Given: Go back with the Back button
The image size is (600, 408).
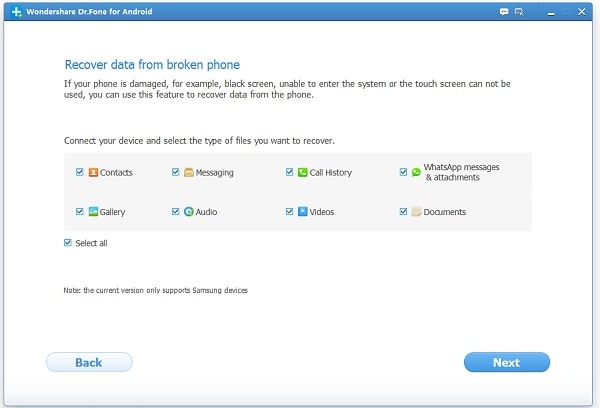Looking at the screenshot, I should (89, 362).
